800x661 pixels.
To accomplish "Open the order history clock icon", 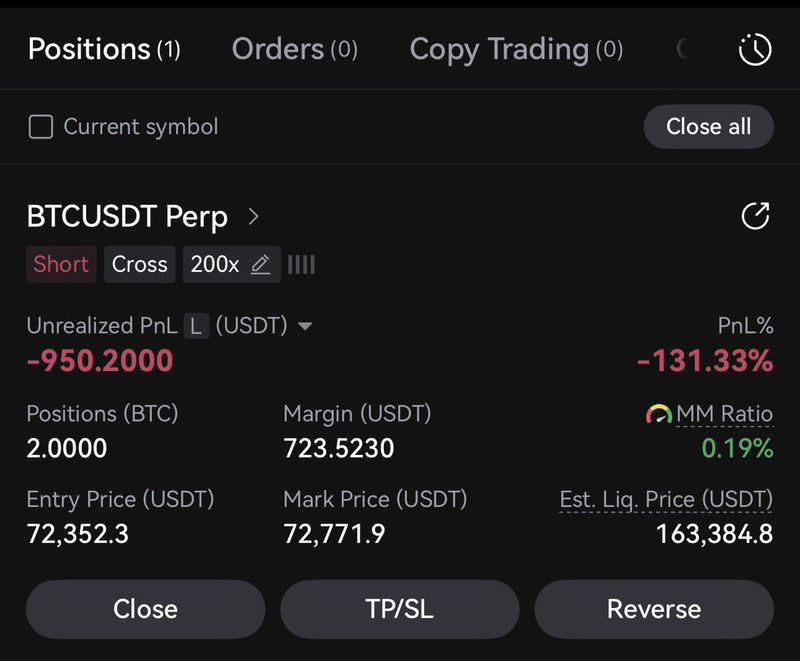I will tap(754, 49).
